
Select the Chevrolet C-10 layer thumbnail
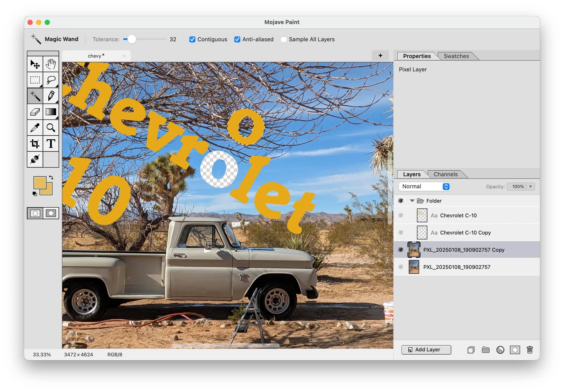422,215
